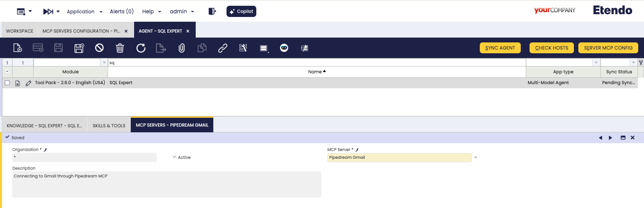Expand the recent views dropdown arrow
Viewport: 644px width, 208px height.
(30, 11)
